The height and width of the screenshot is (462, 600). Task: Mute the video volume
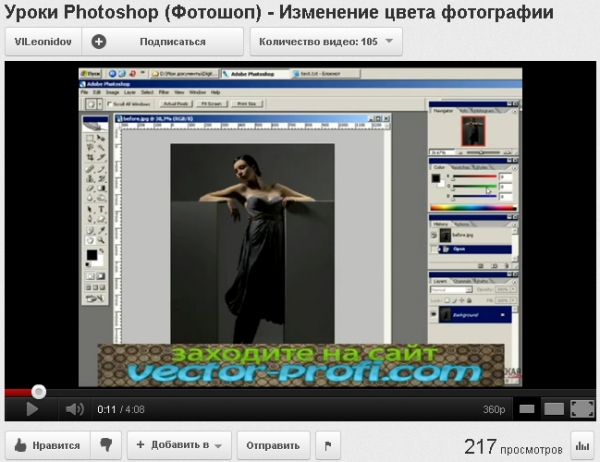coord(75,410)
